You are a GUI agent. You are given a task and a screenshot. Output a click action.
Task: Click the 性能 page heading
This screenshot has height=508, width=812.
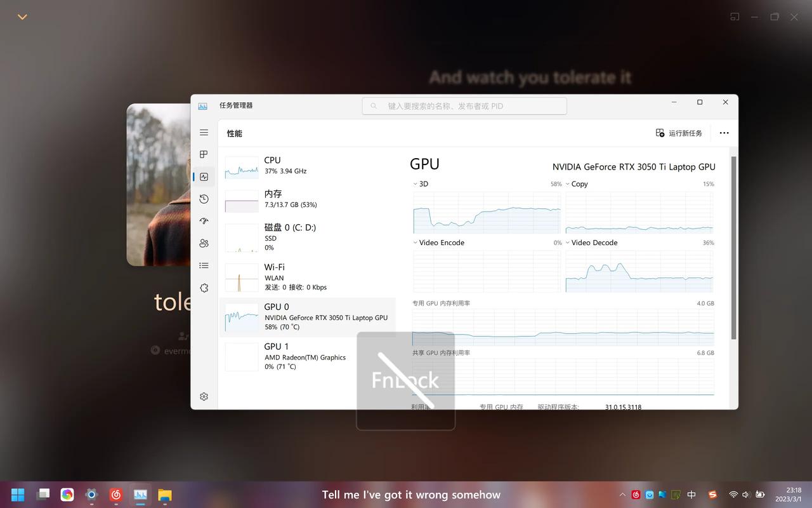point(235,133)
